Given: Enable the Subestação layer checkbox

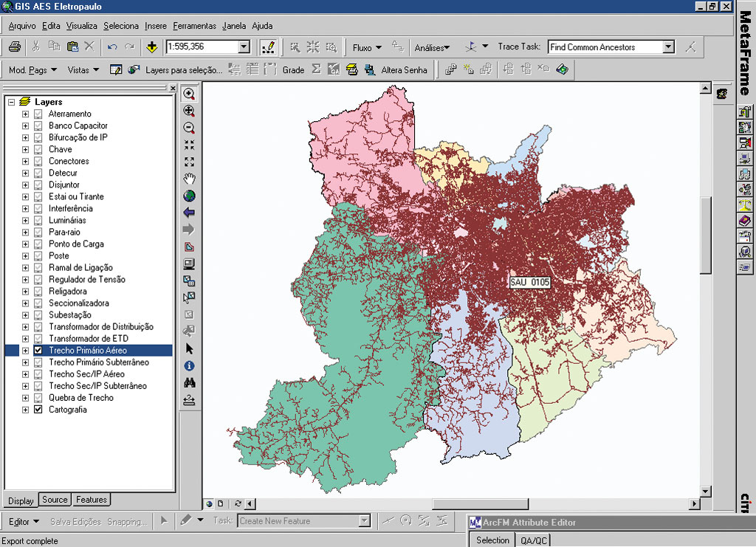Looking at the screenshot, I should (38, 315).
